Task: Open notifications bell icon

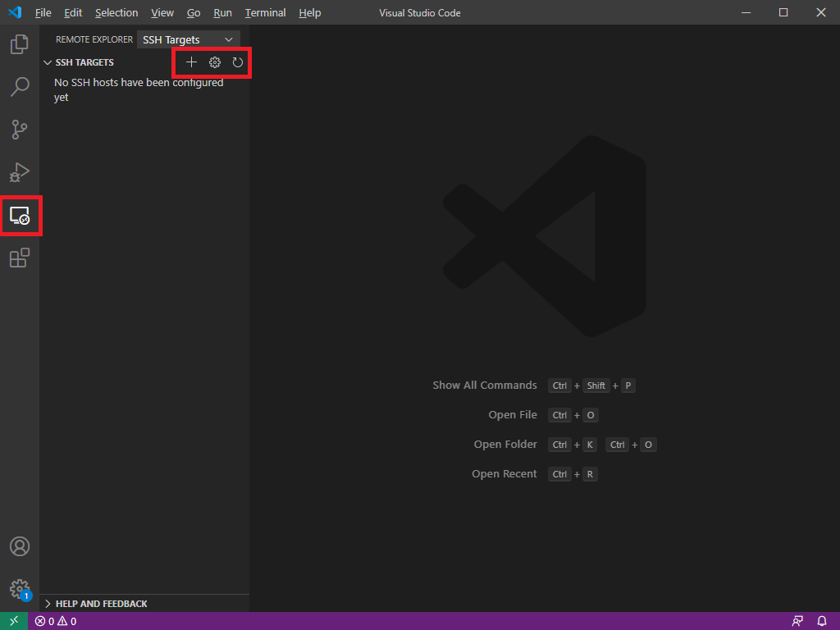Action: pos(822,622)
